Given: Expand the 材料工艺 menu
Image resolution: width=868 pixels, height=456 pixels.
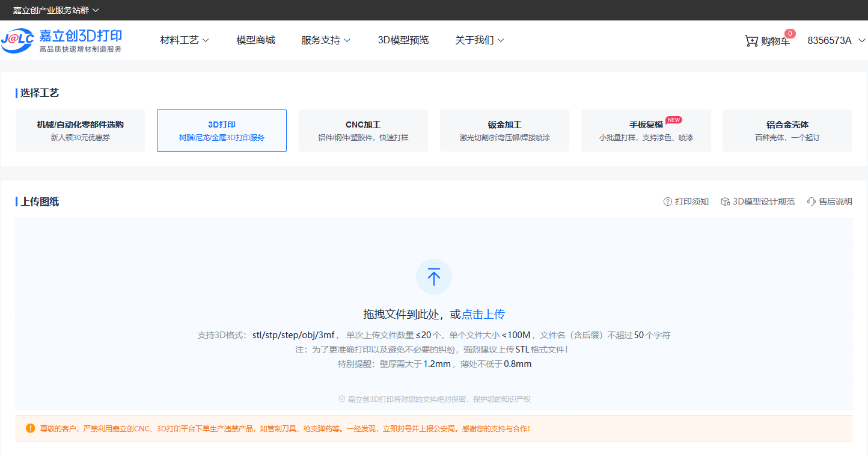Looking at the screenshot, I should point(185,40).
